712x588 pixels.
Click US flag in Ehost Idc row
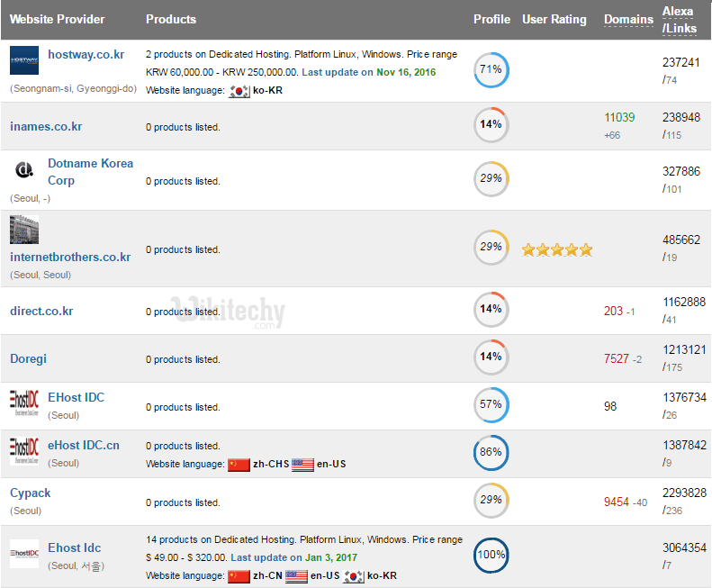click(296, 576)
